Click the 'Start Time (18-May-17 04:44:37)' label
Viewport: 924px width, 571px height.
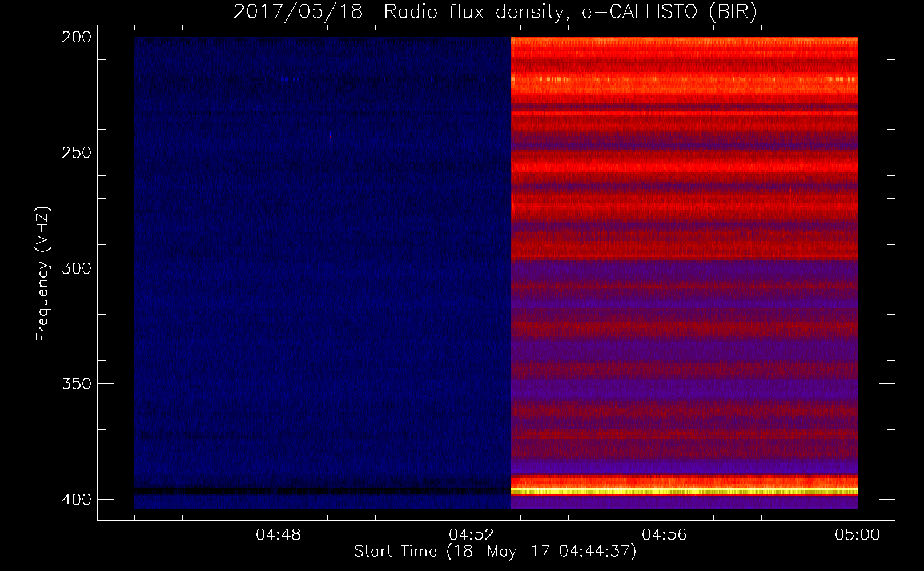coord(495,552)
